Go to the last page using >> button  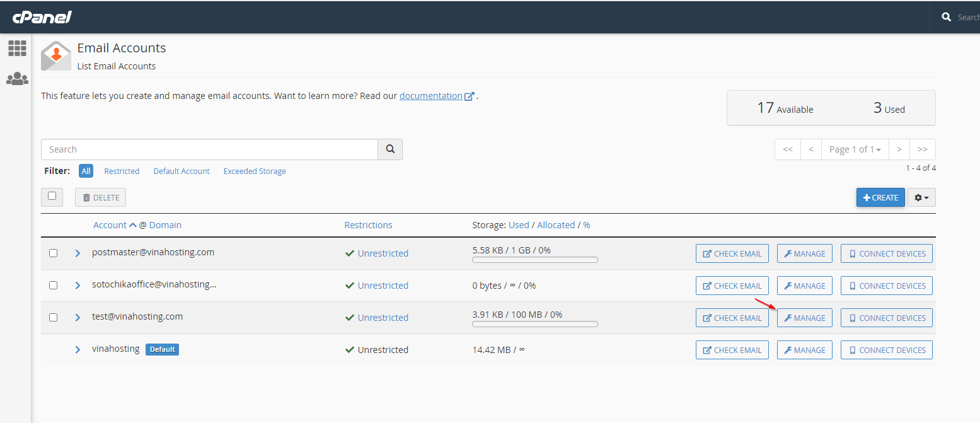[922, 149]
